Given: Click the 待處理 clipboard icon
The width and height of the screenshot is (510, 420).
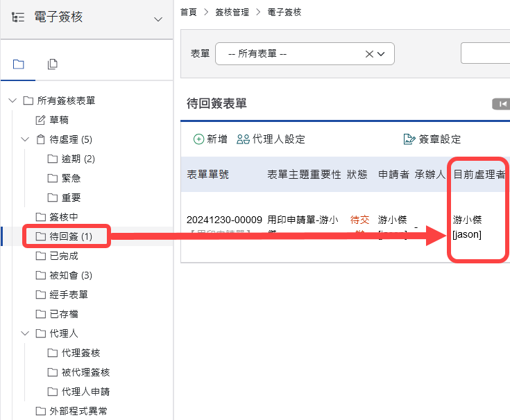Looking at the screenshot, I should 40,139.
